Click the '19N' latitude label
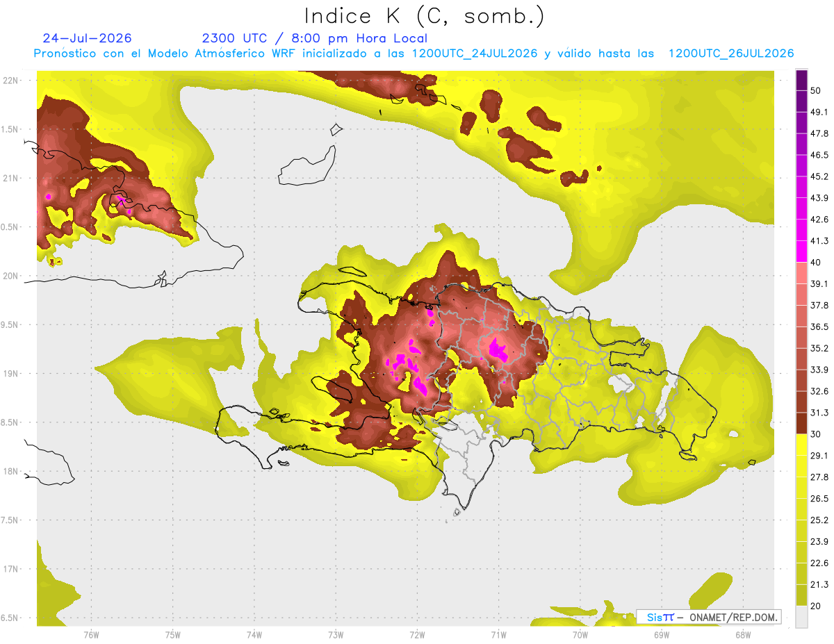 click(10, 373)
